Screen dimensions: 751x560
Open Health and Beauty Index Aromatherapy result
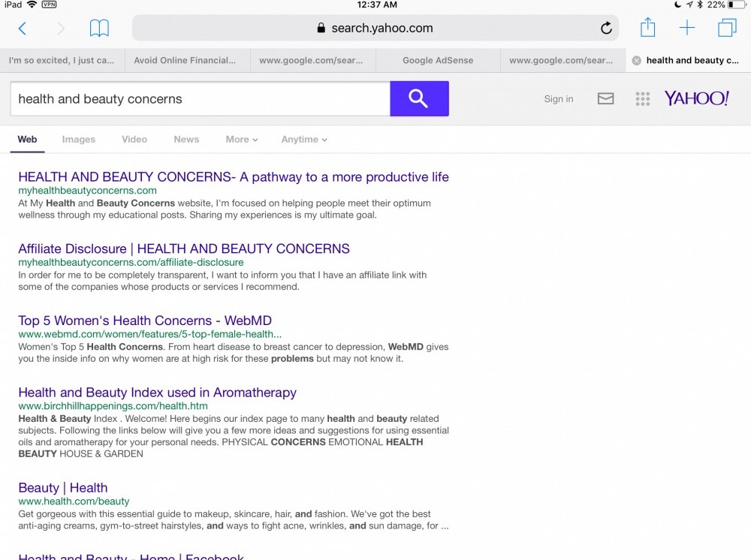[157, 393]
